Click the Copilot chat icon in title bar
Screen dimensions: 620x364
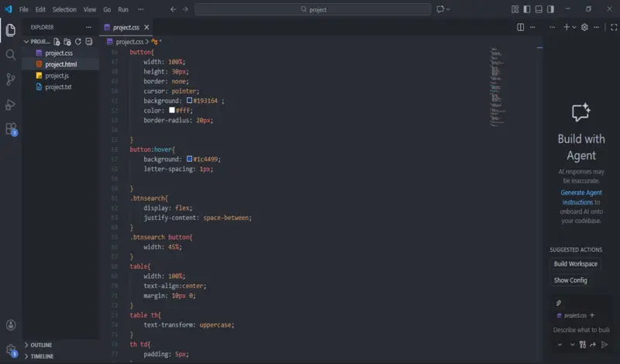[440, 9]
